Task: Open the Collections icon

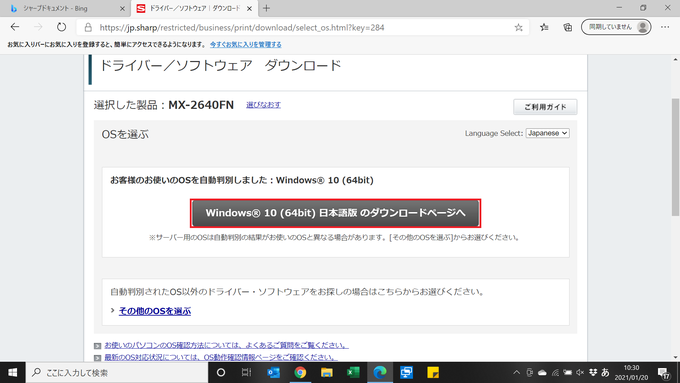Action: [x=568, y=27]
